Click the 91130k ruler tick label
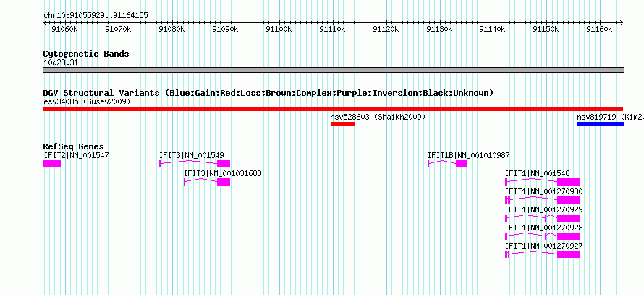This screenshot has width=644, height=295. click(439, 30)
